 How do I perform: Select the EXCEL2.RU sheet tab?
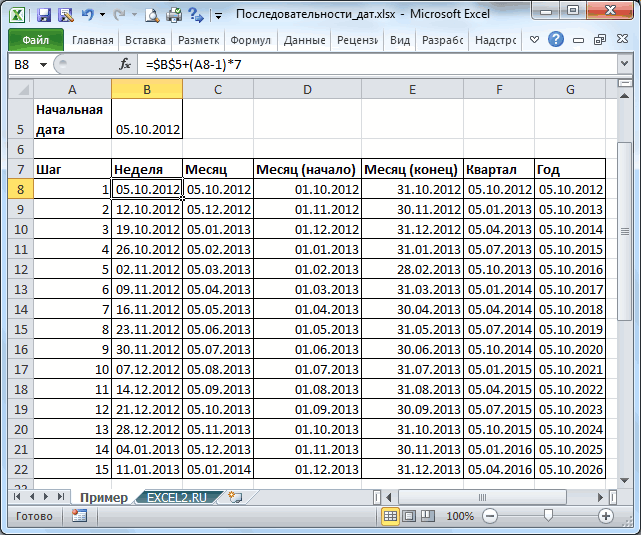(x=177, y=497)
